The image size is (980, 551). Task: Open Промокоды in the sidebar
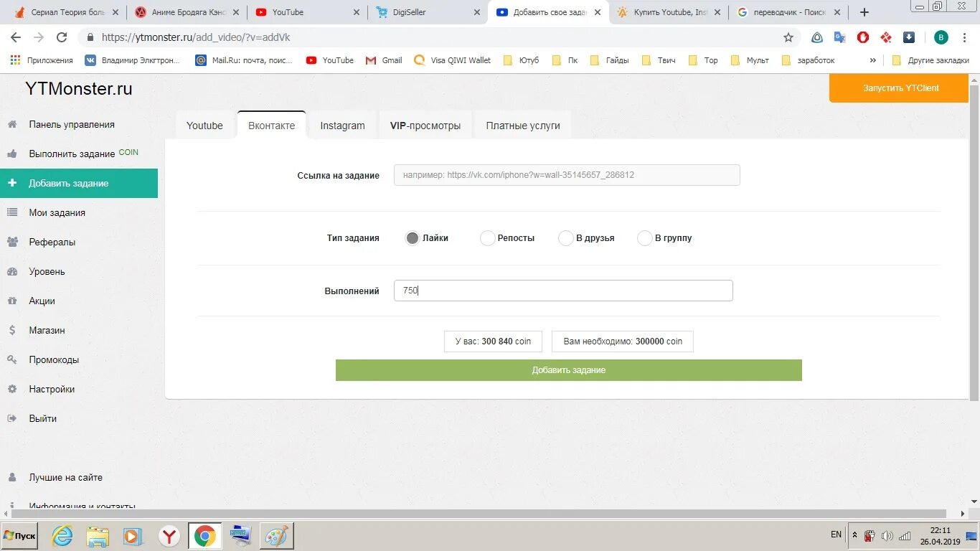click(54, 359)
